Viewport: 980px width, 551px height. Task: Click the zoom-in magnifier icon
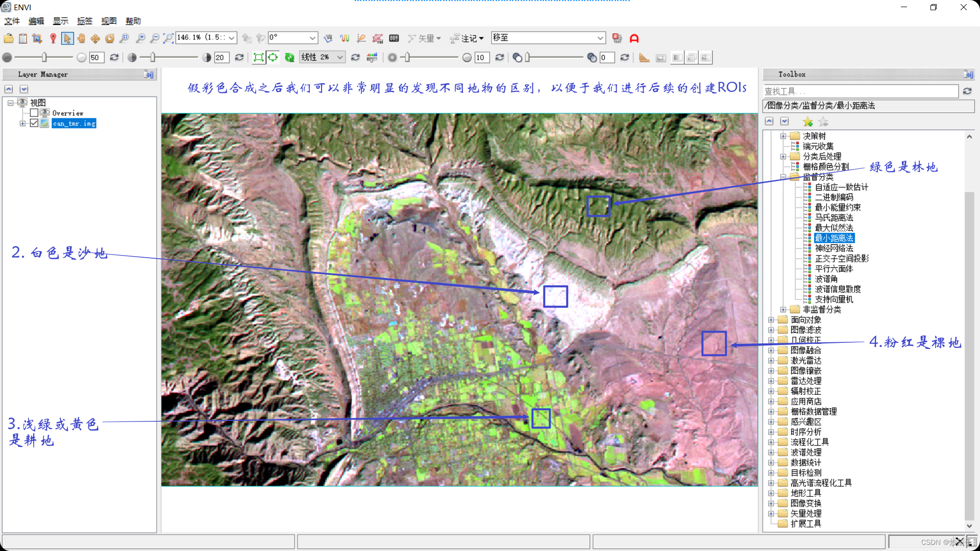click(x=141, y=38)
